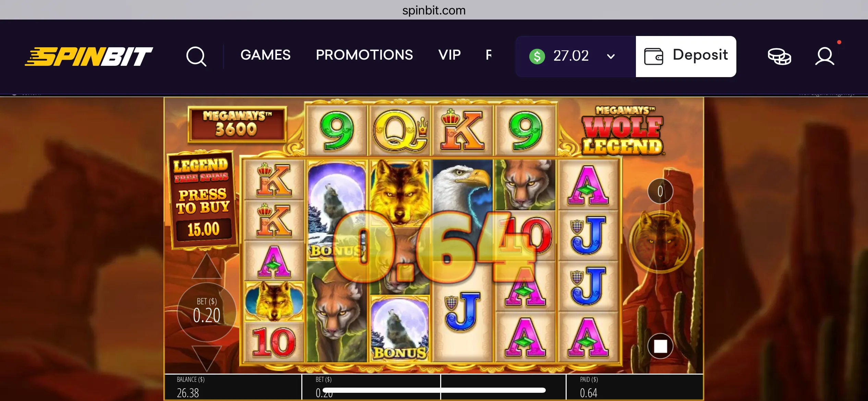Click the golden wolf autoplay icon
This screenshot has width=868, height=401.
pyautogui.click(x=660, y=241)
